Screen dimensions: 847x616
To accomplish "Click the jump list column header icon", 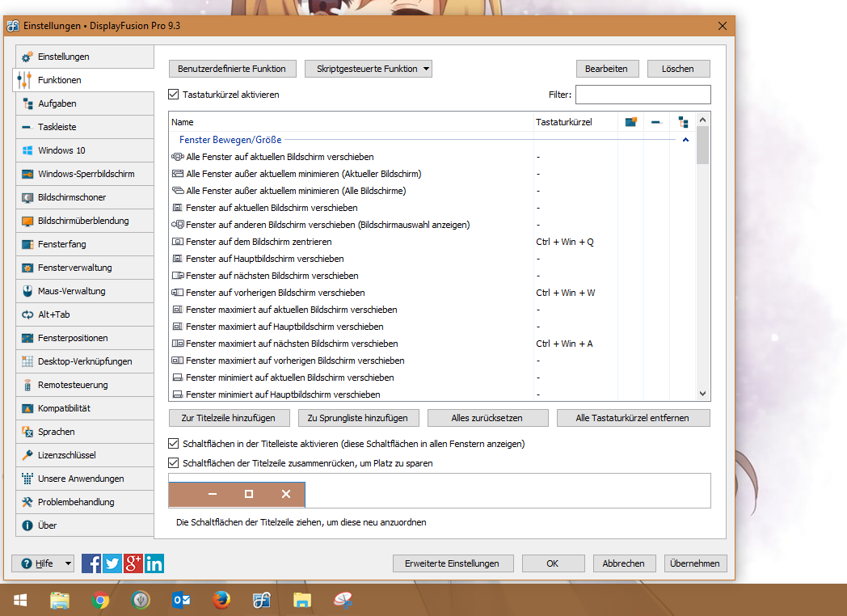I will [x=684, y=122].
